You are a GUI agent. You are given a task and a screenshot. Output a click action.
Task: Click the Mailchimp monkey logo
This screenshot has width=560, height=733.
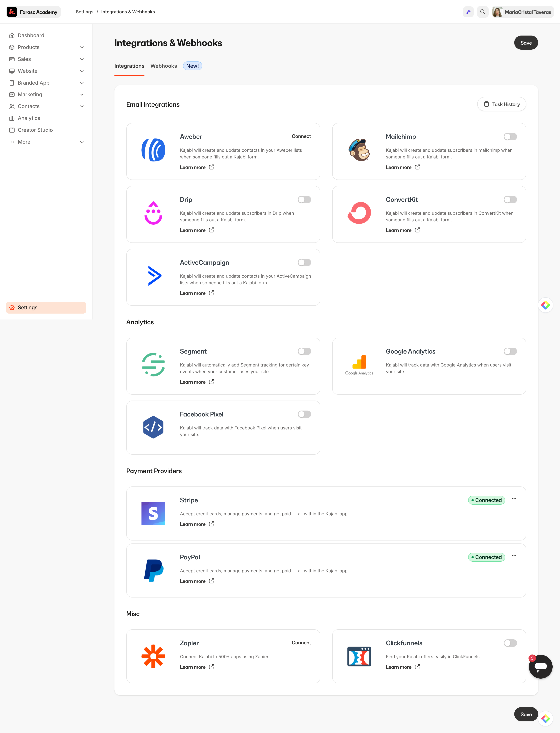359,150
